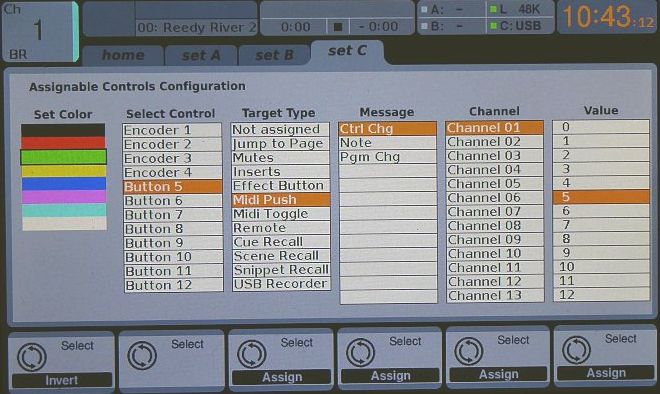Open the set B tab

[x=274, y=55]
